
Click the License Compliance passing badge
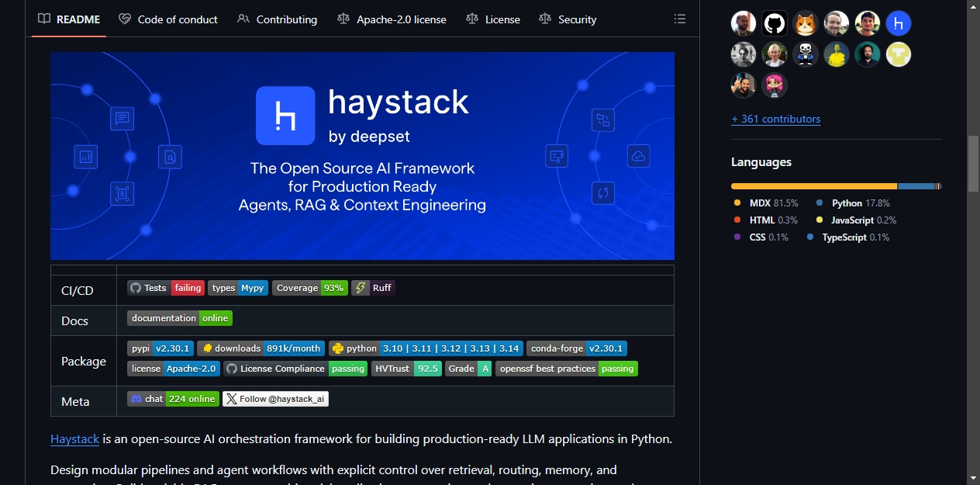point(296,369)
